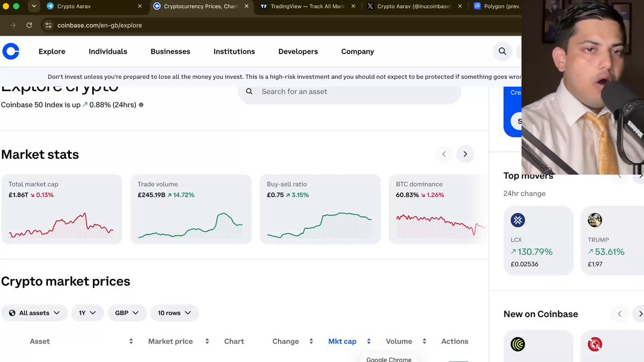The image size is (644, 362).
Task: Reload the page with the refresh icon
Action: [x=29, y=25]
